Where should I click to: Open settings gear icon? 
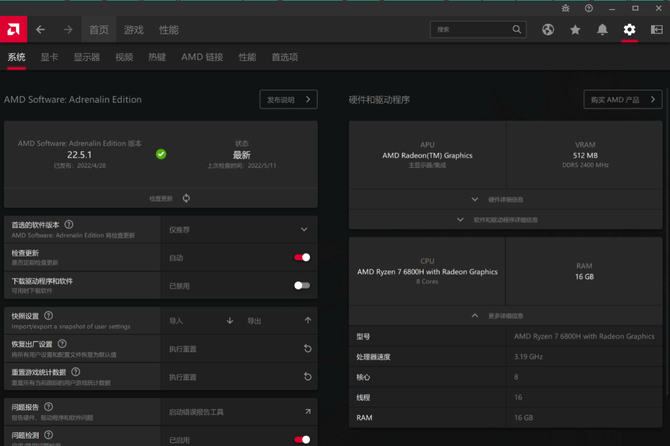tap(629, 30)
